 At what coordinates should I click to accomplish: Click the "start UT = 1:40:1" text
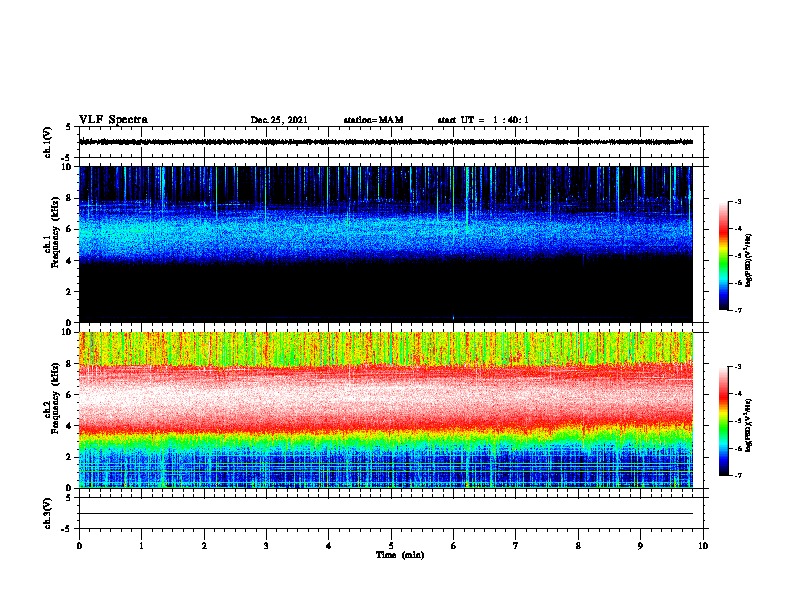pyautogui.click(x=483, y=120)
